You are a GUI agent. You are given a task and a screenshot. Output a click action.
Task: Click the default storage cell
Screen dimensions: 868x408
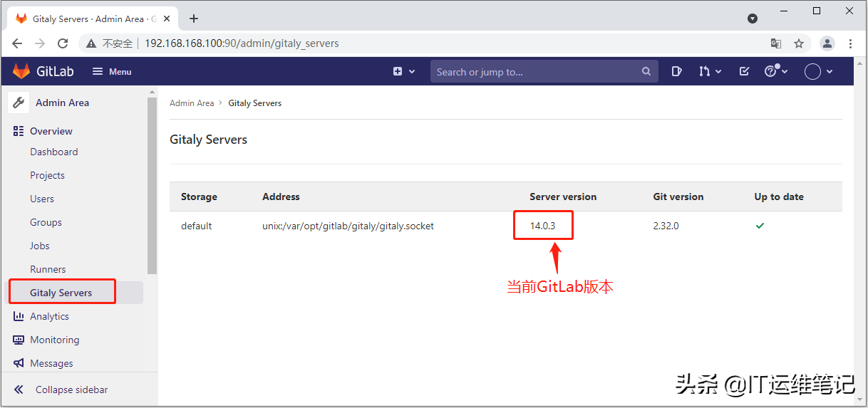pyautogui.click(x=197, y=226)
